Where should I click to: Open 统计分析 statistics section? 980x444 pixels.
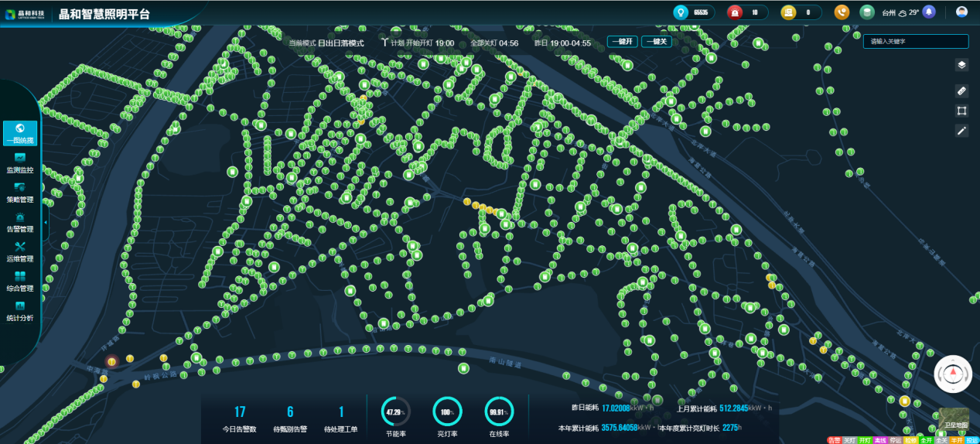pyautogui.click(x=19, y=310)
